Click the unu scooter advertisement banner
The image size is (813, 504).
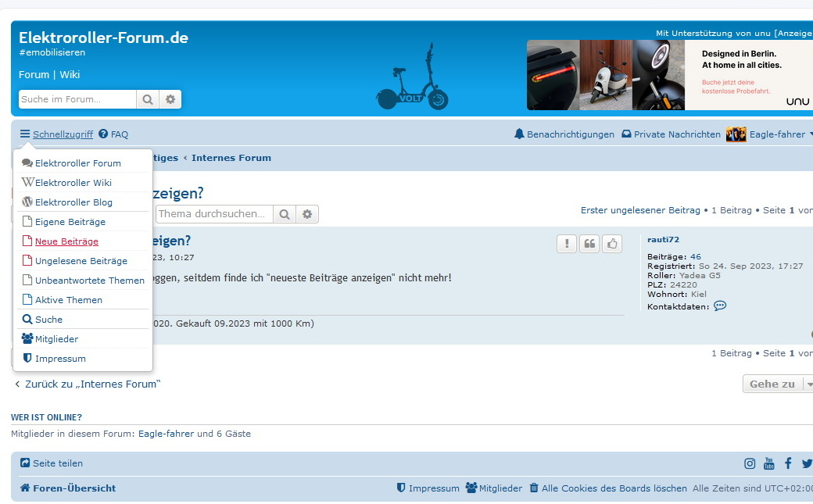tap(669, 75)
